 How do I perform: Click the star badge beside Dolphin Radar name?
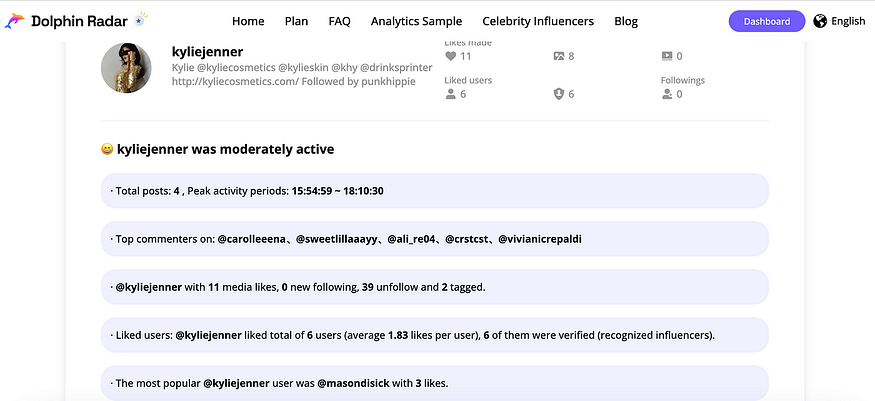tap(140, 21)
